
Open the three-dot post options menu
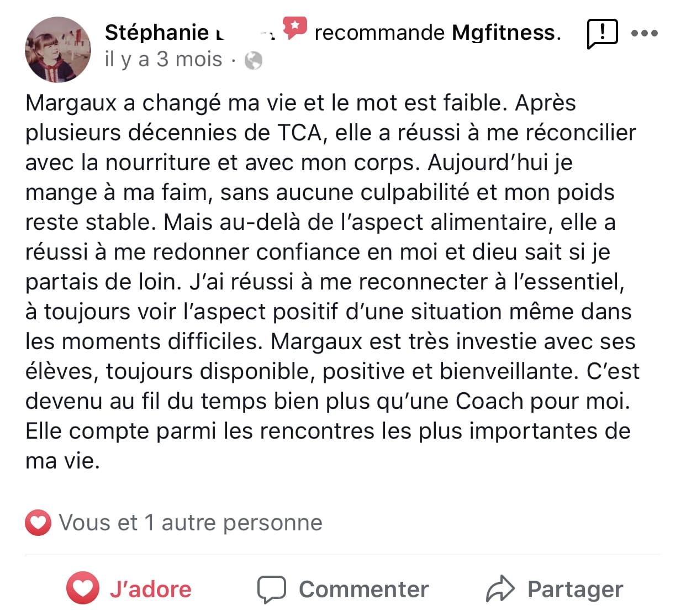(644, 34)
